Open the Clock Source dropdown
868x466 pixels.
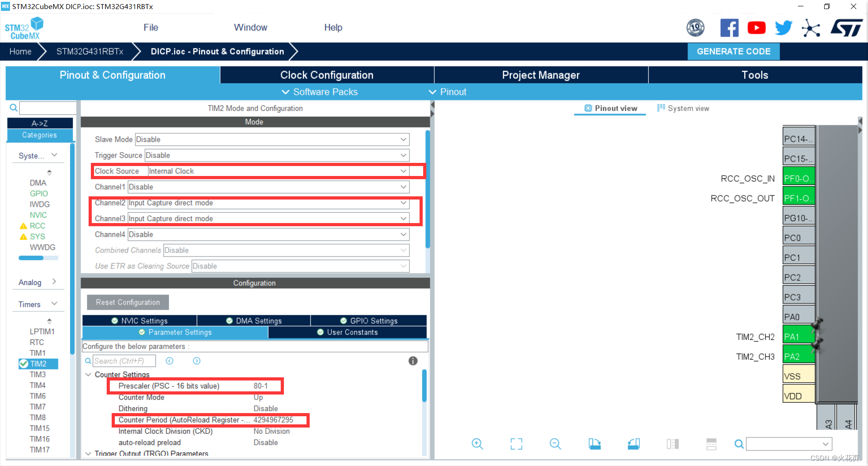(x=278, y=171)
